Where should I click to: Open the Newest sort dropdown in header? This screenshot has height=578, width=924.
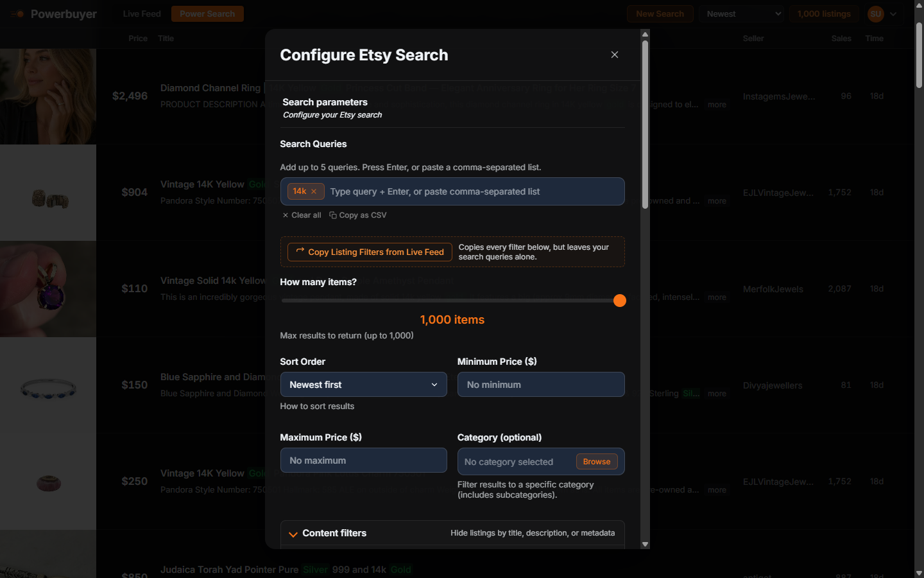pos(743,13)
